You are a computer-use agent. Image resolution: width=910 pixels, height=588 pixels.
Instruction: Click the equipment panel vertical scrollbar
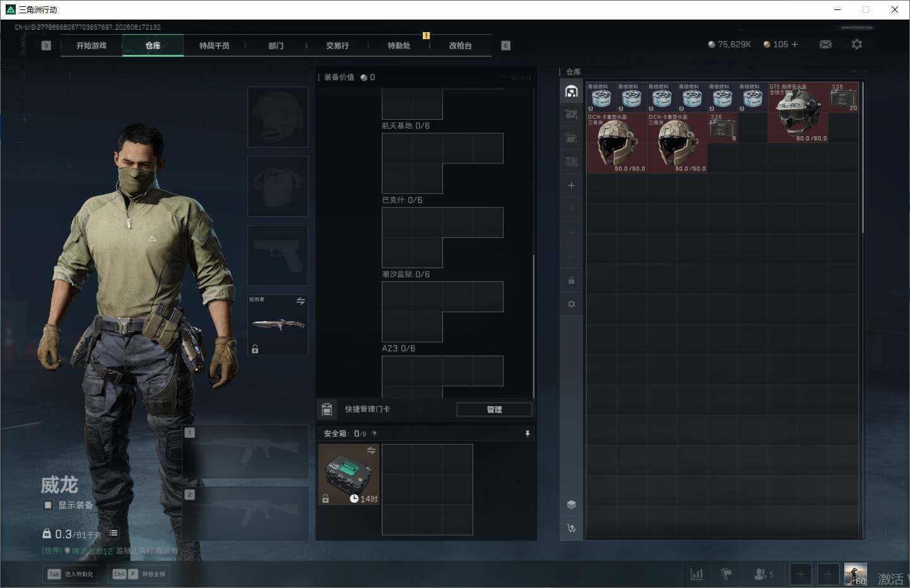[x=533, y=326]
